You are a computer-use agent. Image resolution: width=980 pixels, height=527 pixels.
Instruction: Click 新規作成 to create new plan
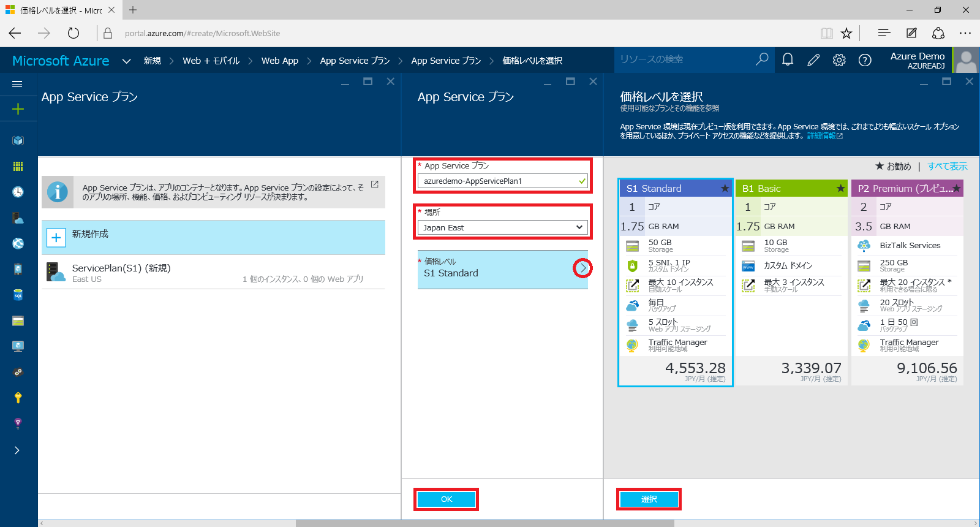coord(213,237)
